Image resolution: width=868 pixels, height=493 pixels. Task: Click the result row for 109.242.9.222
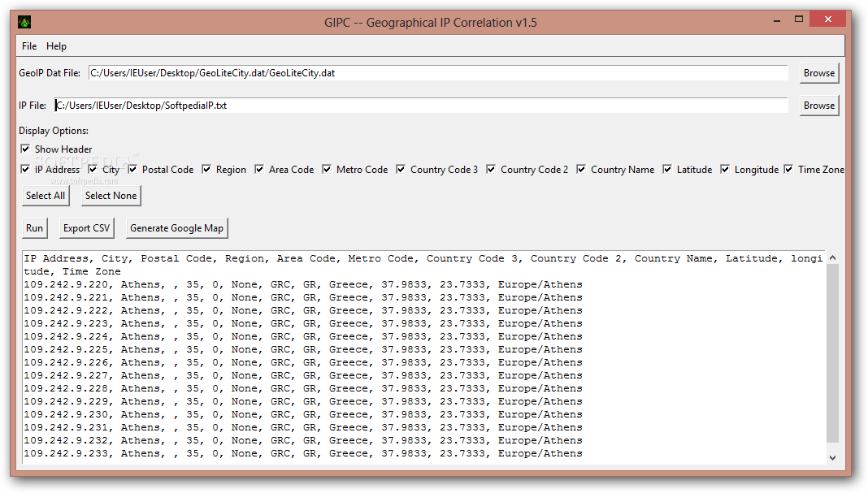(303, 310)
